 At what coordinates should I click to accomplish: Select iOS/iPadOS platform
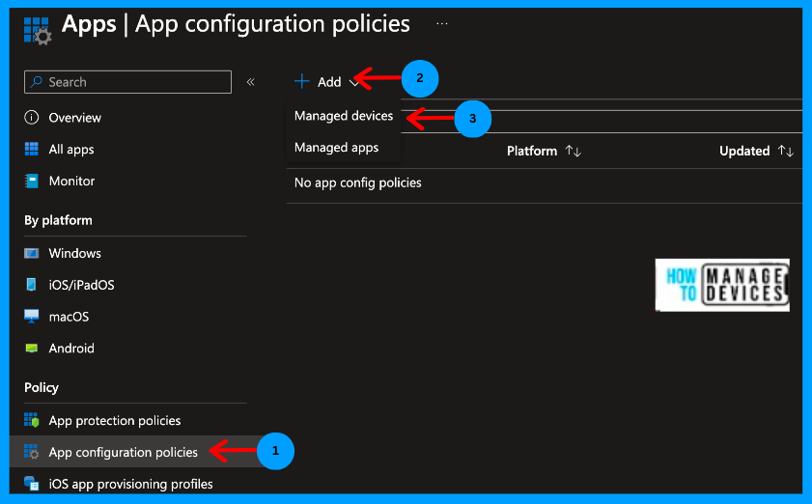pos(81,285)
